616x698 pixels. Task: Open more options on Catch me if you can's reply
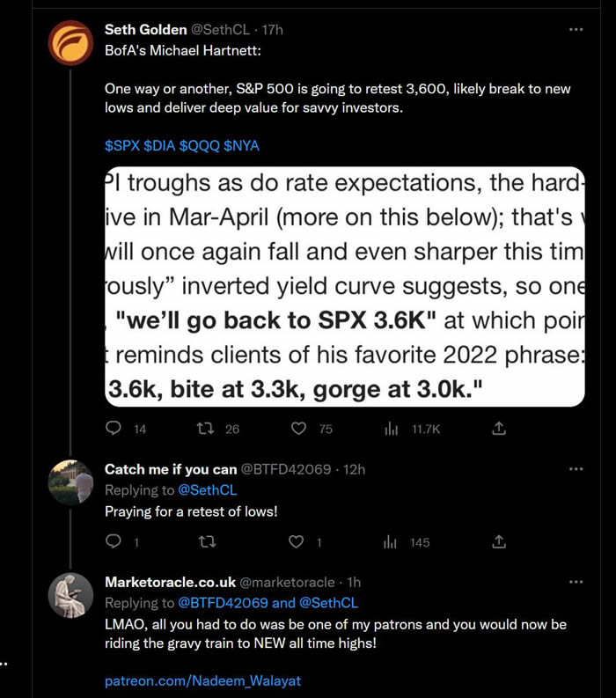coord(576,469)
